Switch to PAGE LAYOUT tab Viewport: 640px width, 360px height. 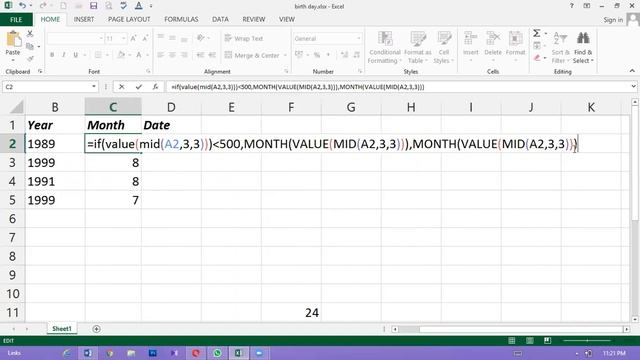[x=129, y=19]
